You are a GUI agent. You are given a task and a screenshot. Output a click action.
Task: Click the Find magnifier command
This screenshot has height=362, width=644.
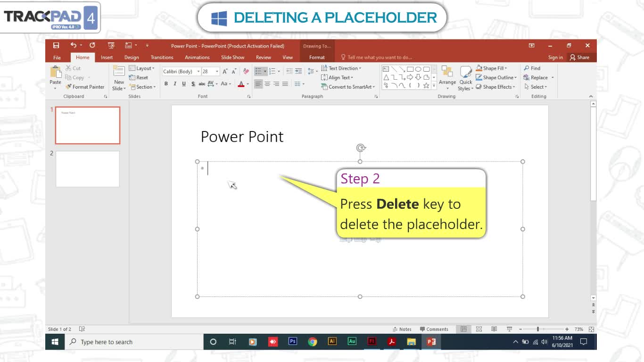pyautogui.click(x=532, y=68)
